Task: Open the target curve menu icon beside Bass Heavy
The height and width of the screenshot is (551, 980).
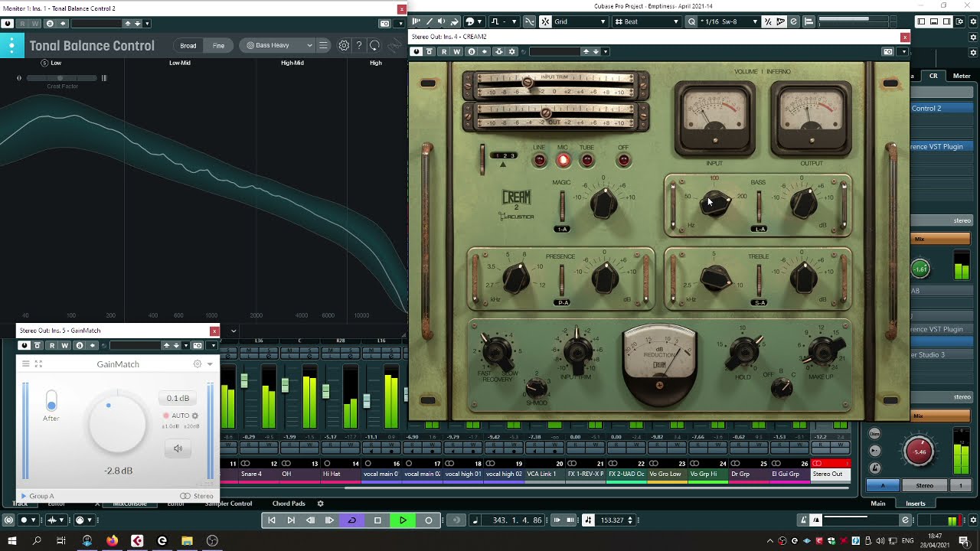Action: point(324,46)
